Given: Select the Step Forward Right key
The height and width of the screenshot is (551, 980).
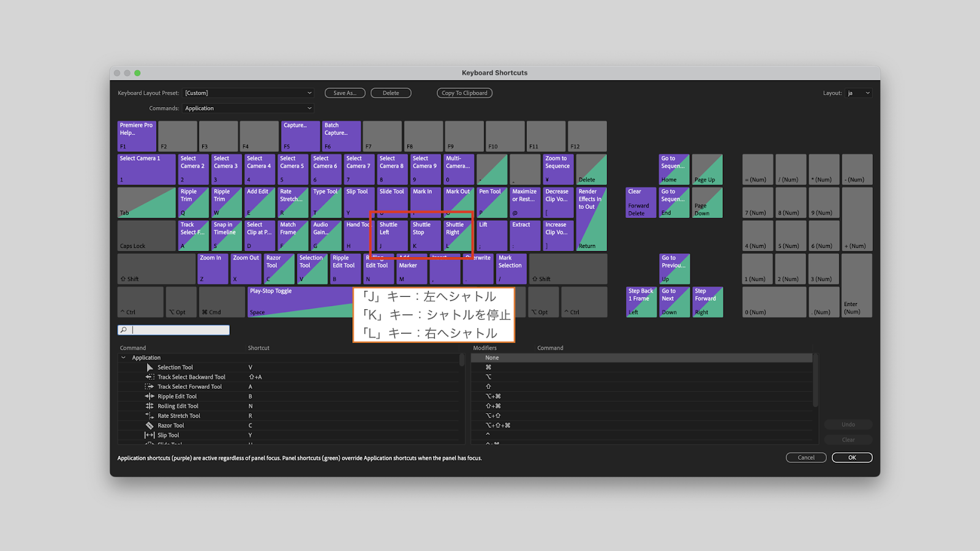Looking at the screenshot, I should (x=707, y=302).
